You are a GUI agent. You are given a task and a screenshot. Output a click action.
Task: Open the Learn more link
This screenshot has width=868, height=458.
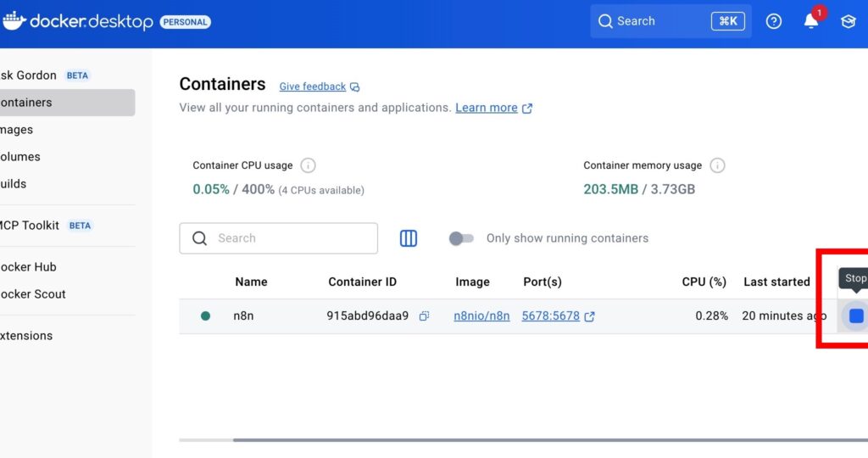click(487, 108)
